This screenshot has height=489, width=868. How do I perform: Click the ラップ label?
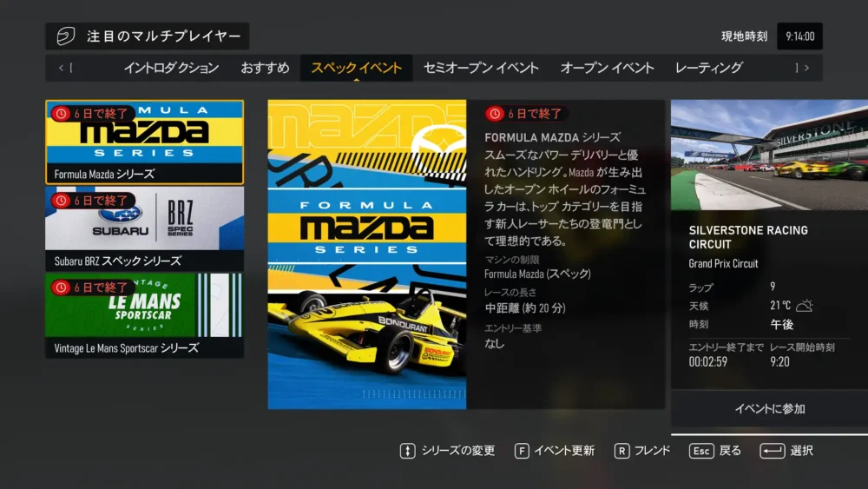click(700, 288)
